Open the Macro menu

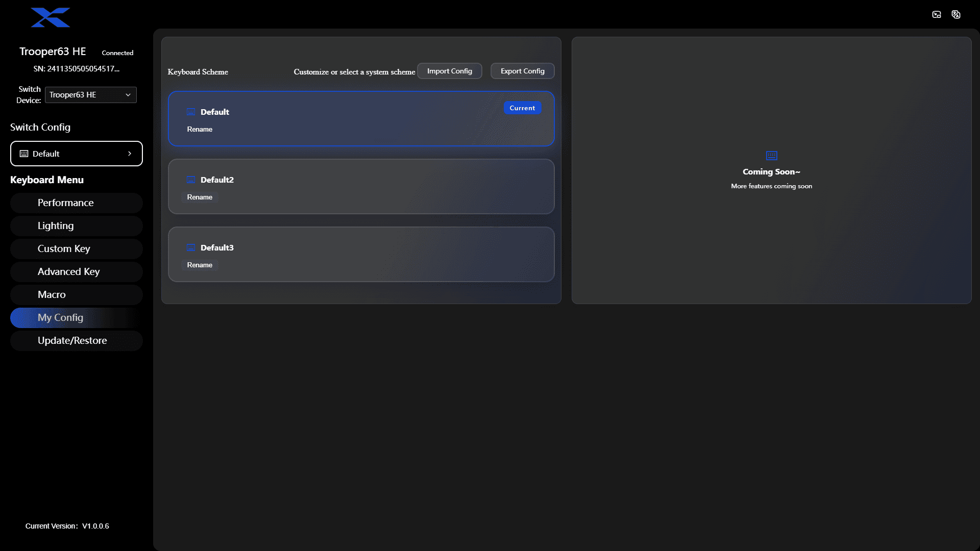(x=77, y=295)
